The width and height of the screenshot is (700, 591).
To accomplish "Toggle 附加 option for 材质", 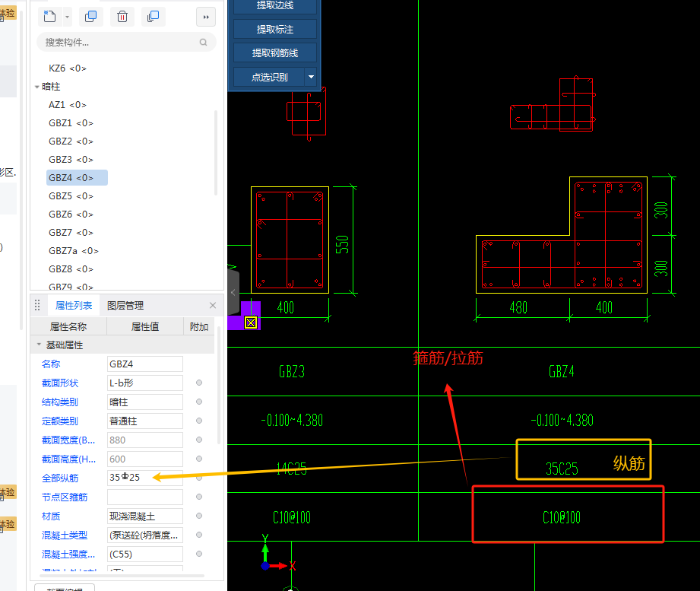I will point(199,516).
